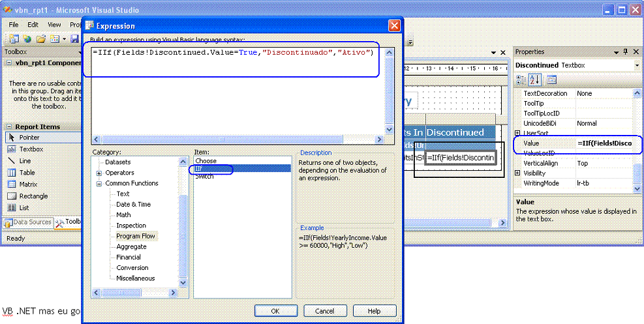Screen dimensions: 644x324
Task: Select Conversion category
Action: pos(132,268)
